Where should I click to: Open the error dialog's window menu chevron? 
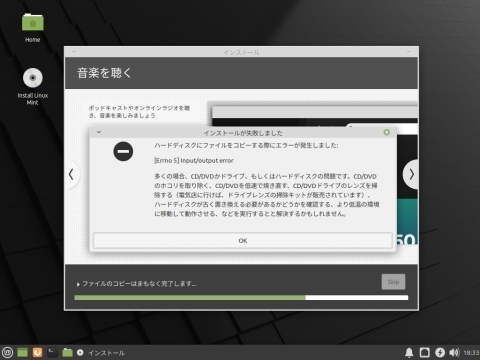[x=99, y=132]
